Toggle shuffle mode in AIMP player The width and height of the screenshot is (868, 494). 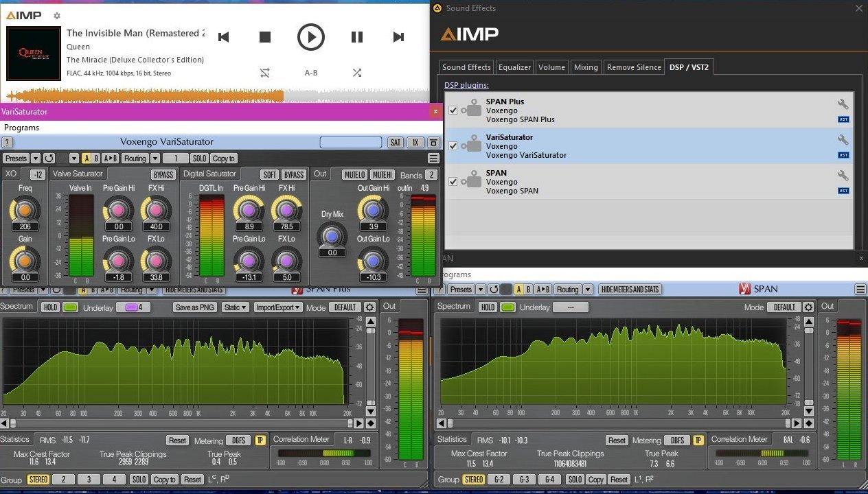pyautogui.click(x=357, y=72)
